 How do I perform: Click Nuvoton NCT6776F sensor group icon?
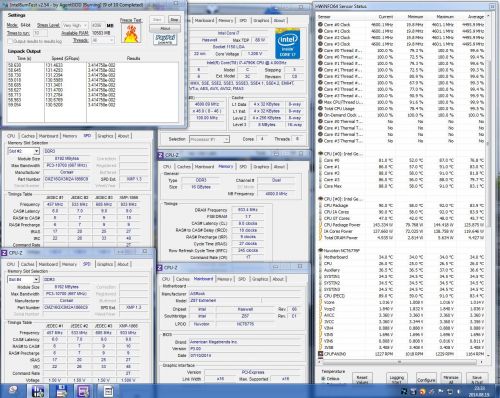[x=320, y=250]
